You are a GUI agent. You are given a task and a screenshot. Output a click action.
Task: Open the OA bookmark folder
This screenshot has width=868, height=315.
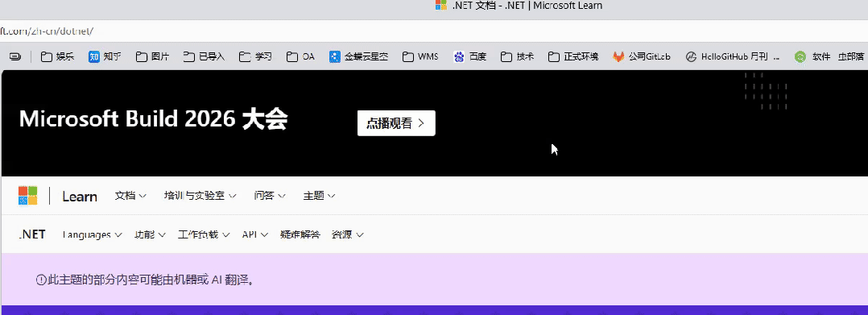[x=300, y=56]
